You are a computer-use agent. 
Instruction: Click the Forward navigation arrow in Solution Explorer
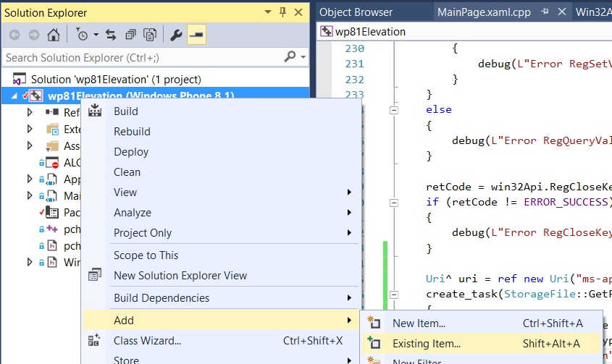tap(34, 35)
